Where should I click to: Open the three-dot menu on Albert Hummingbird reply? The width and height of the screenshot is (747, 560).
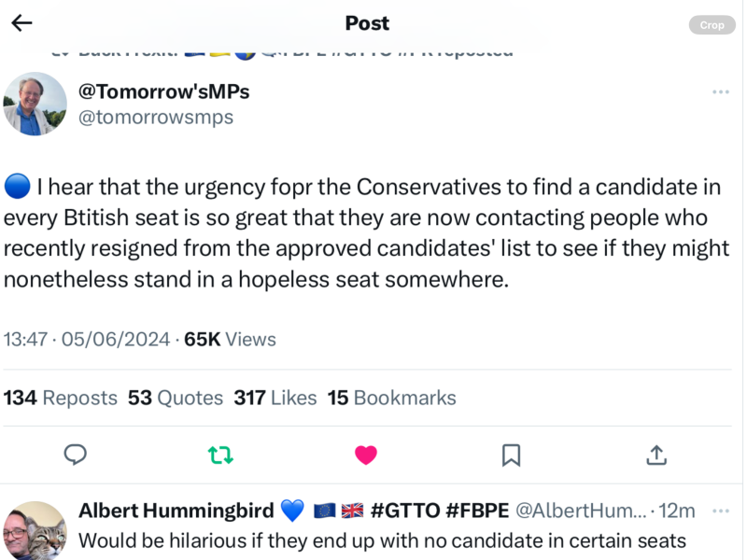[x=720, y=511]
